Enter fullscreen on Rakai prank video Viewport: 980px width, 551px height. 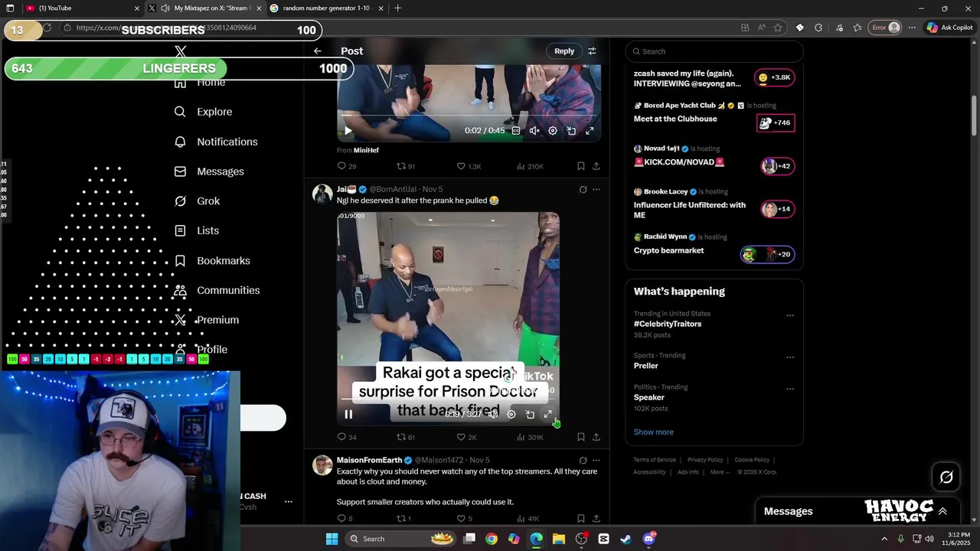tap(548, 414)
